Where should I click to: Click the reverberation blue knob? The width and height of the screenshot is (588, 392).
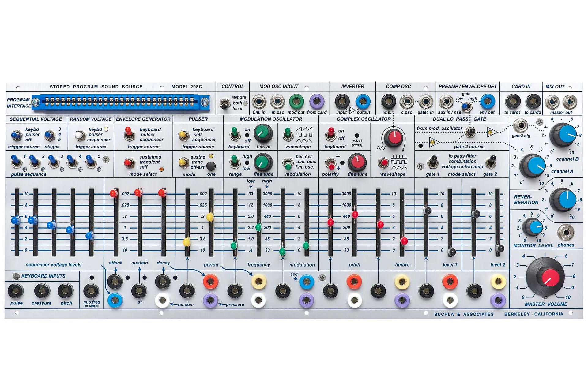click(x=564, y=200)
